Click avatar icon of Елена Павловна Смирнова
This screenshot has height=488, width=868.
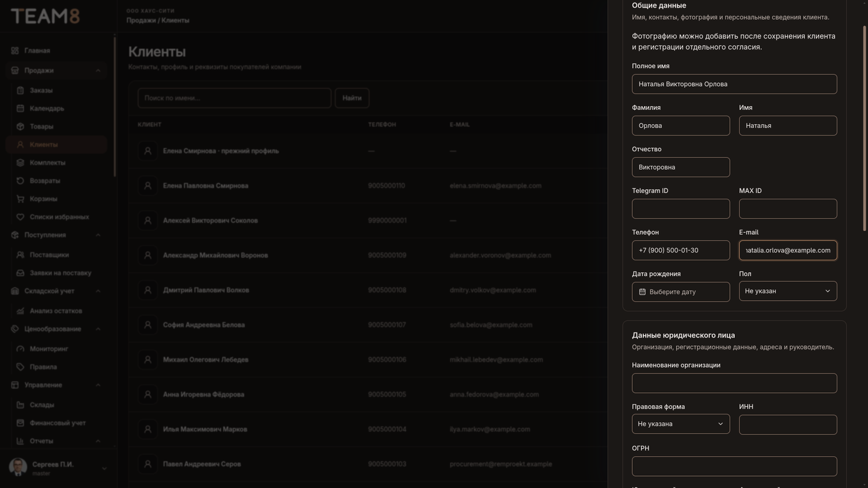tap(148, 186)
